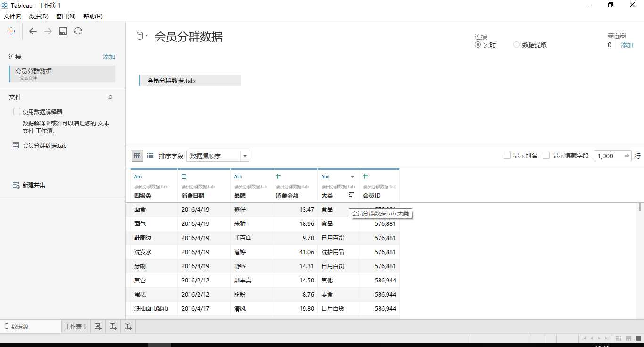Click the cell 2016/4/17 in 消费日期 column
Viewport: 644px width, 347px height.
pos(204,309)
